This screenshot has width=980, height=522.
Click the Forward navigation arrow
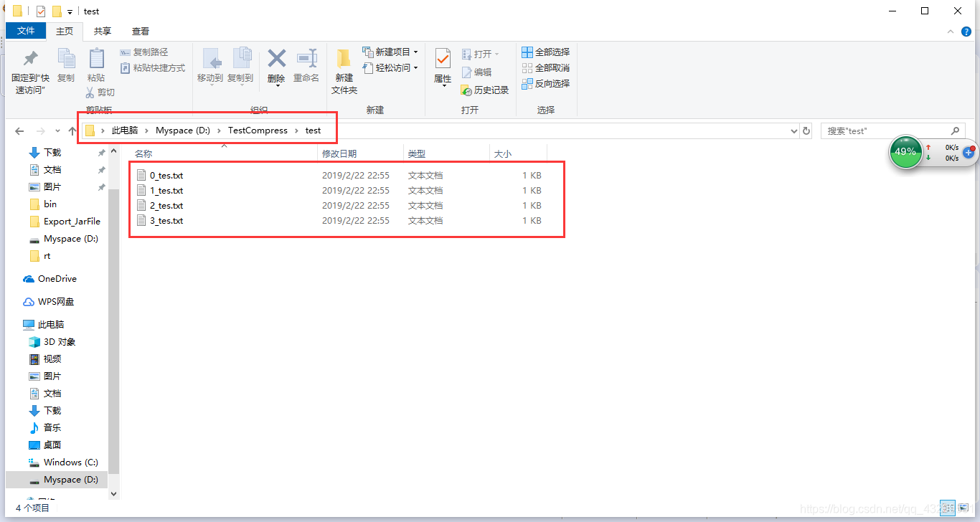click(40, 131)
